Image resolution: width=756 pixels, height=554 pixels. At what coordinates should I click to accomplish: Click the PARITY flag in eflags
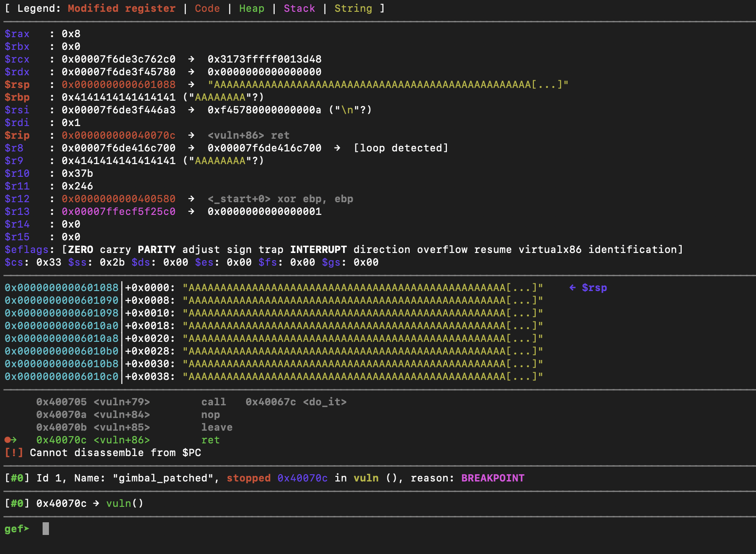point(157,250)
